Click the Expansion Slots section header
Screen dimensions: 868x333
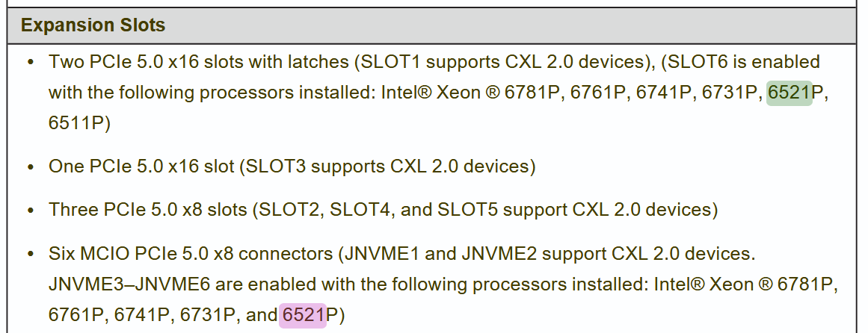[93, 25]
